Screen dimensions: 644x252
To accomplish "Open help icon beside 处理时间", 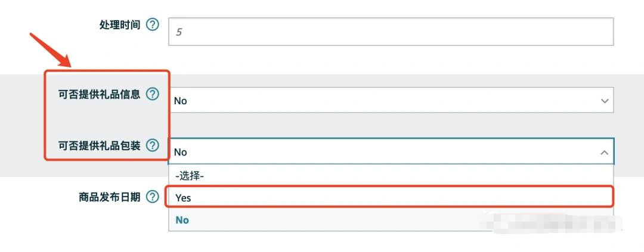I will pyautogui.click(x=153, y=25).
